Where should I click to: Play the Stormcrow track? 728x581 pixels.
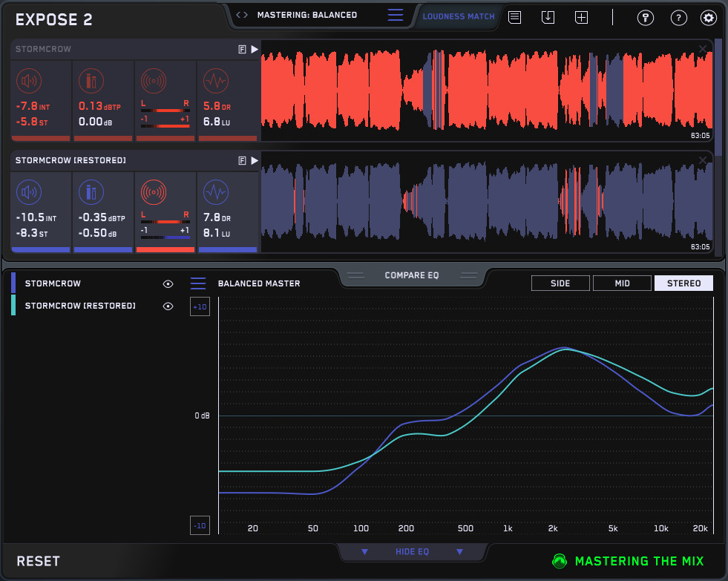(255, 49)
